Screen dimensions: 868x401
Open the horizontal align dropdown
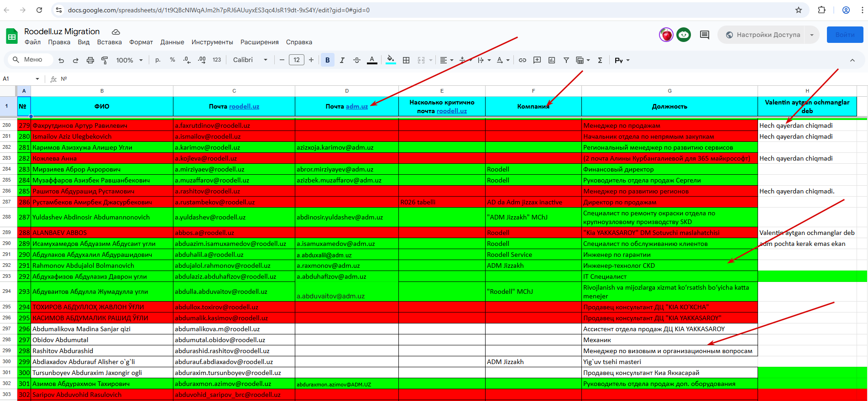tap(446, 60)
